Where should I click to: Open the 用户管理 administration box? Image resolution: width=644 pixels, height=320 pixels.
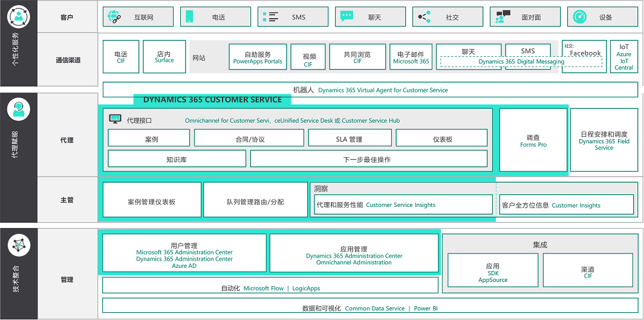click(184, 253)
